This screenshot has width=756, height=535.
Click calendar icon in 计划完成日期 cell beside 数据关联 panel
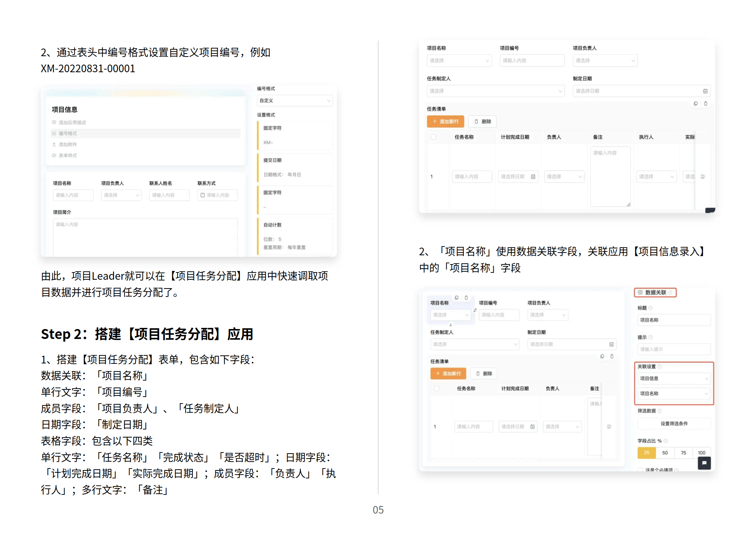[x=532, y=426]
